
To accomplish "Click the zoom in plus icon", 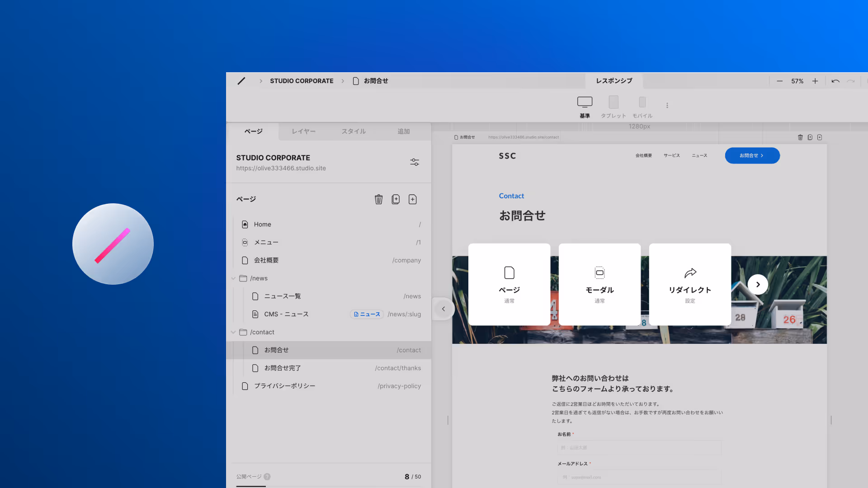I will 815,81.
